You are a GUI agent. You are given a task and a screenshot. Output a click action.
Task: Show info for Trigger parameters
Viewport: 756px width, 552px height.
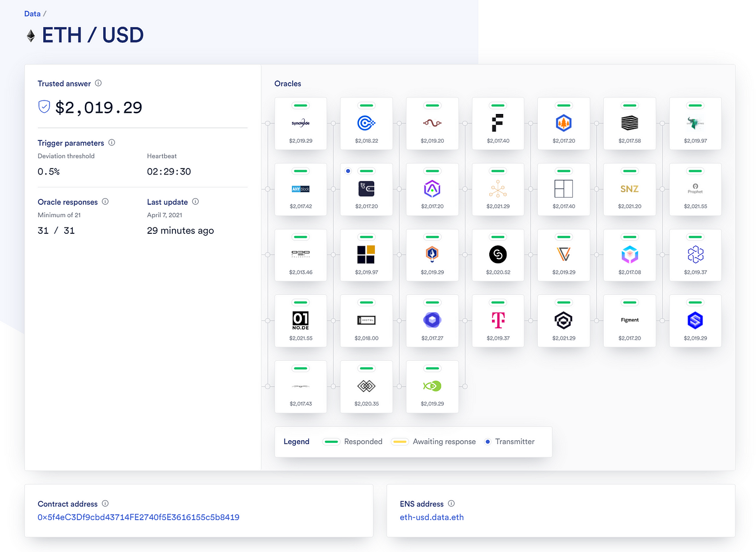(112, 143)
